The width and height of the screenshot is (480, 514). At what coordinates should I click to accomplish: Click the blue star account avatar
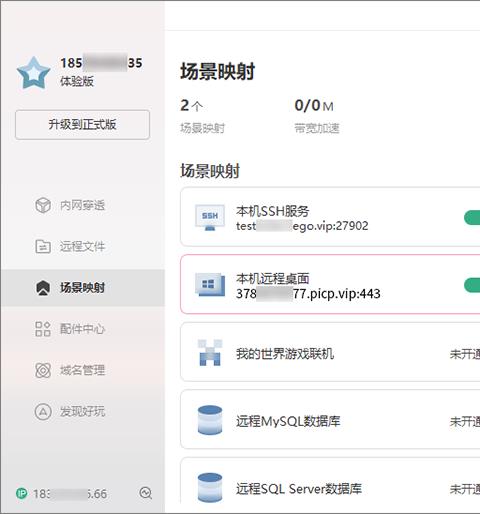point(33,73)
